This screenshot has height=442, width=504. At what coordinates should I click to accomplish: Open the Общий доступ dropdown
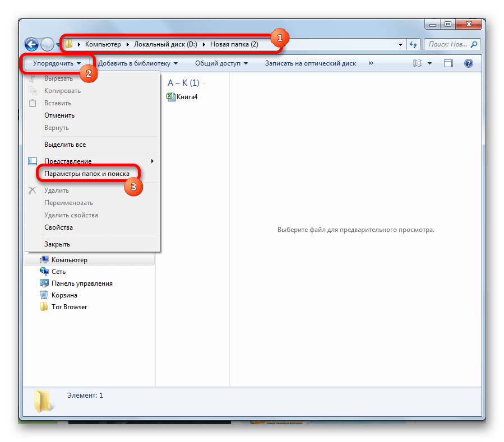point(221,63)
